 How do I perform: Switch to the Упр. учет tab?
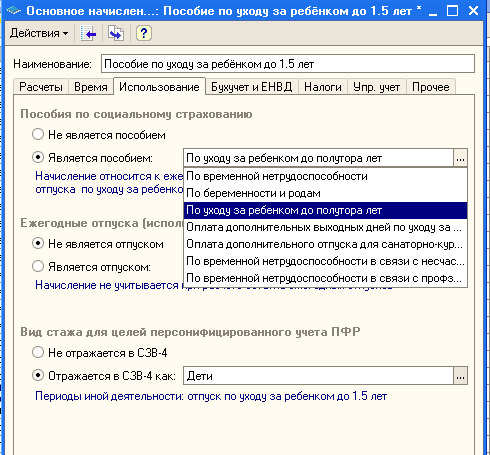pyautogui.click(x=377, y=87)
